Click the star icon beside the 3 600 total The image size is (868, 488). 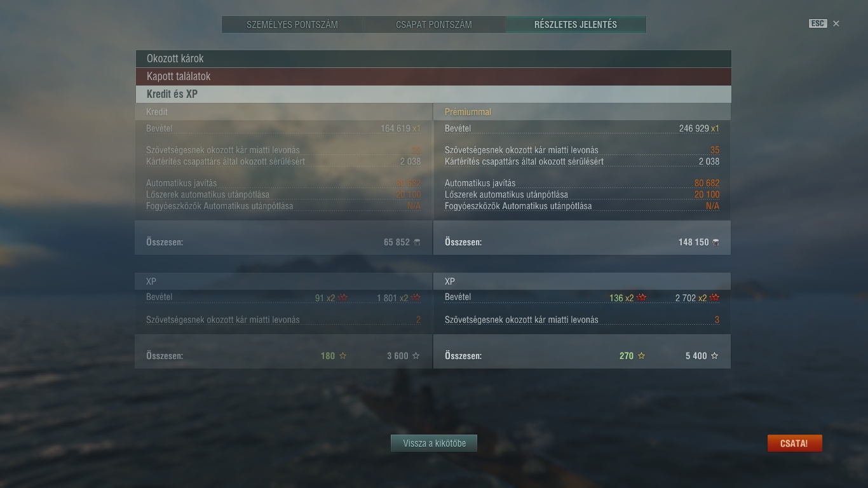pyautogui.click(x=416, y=356)
